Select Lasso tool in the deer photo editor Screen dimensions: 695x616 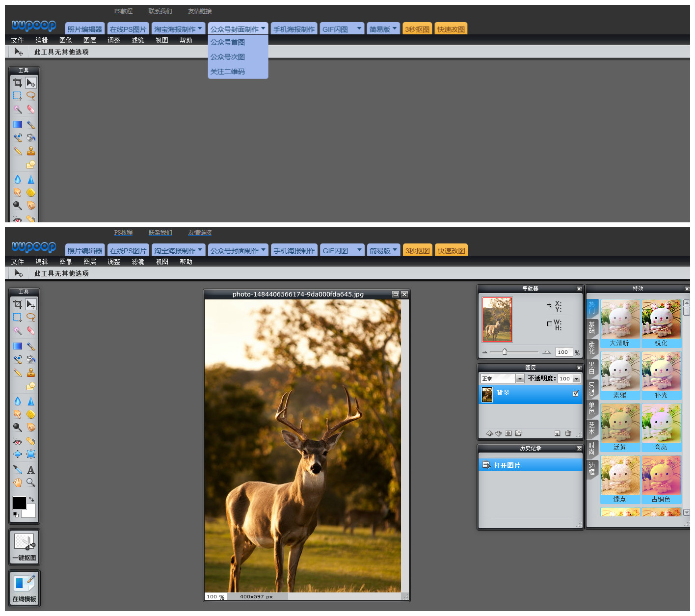click(x=31, y=317)
